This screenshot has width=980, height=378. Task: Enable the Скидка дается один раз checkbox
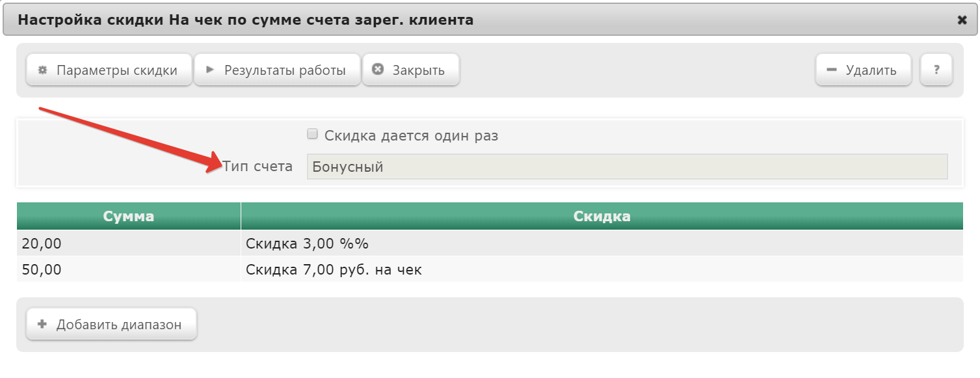point(312,135)
